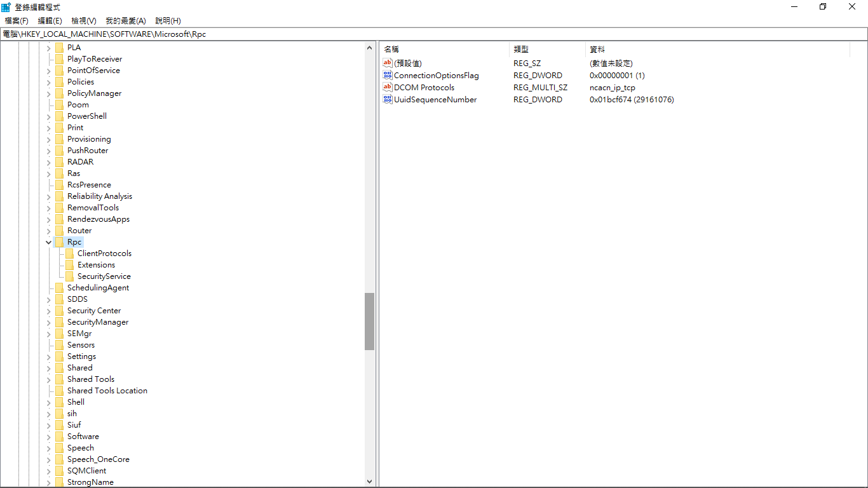Click the registry path address bar
Screen dimensions: 868x488
click(434, 34)
